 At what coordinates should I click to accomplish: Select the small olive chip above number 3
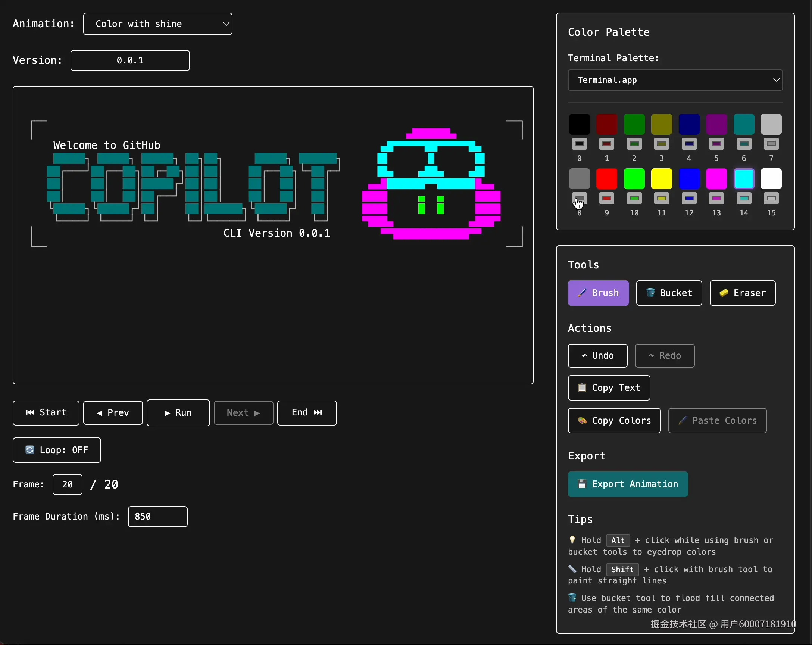pos(661,144)
